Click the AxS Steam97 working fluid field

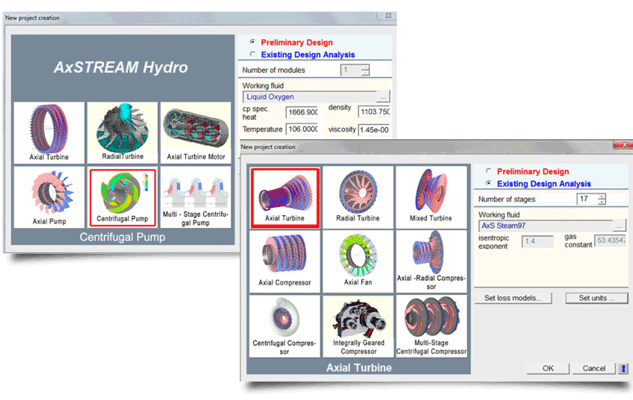pos(545,226)
